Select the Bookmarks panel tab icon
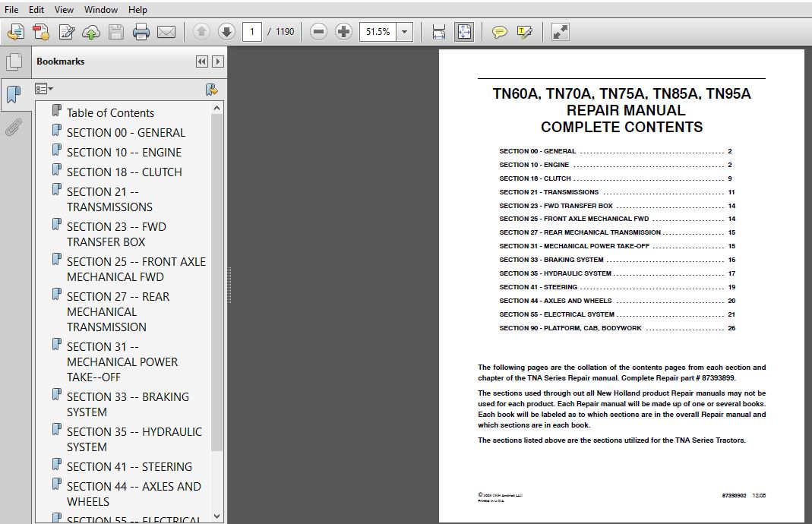 [14, 94]
